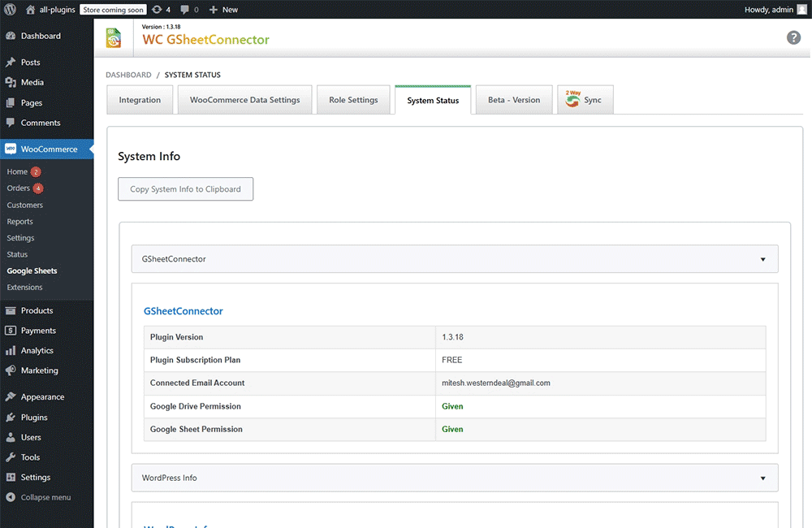
Task: Click the System Info heading
Action: 149,157
